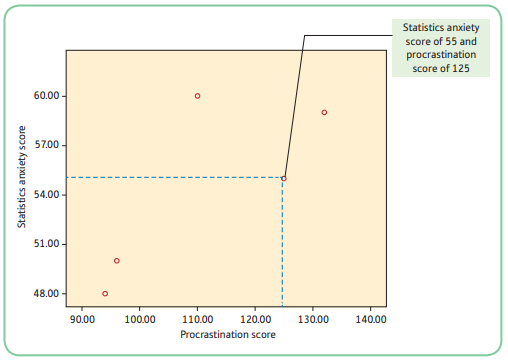The width and height of the screenshot is (508, 361).
Task: Click the 57.00 y-axis tick label
Action: click(46, 145)
